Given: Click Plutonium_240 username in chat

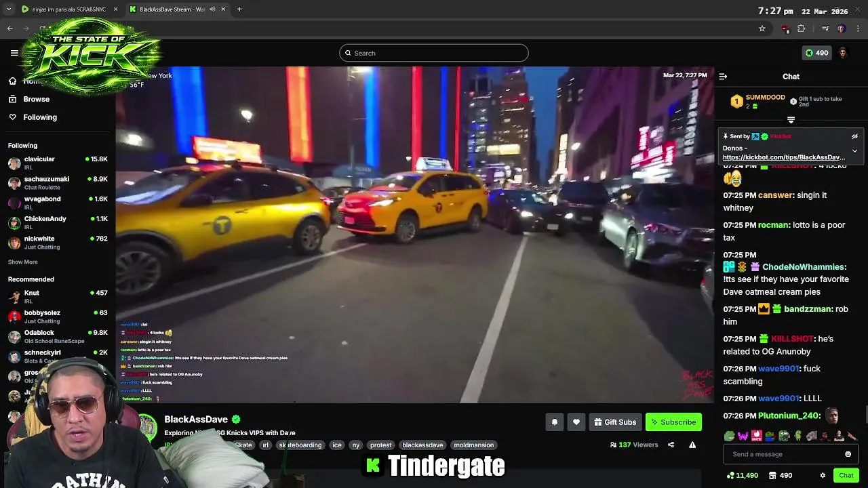Looking at the screenshot, I should (789, 416).
